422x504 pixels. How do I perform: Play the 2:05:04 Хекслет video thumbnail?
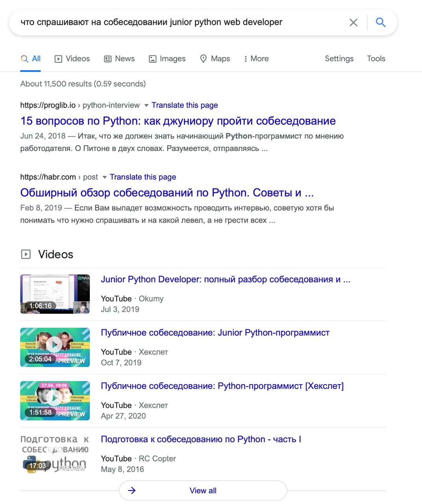(x=55, y=347)
